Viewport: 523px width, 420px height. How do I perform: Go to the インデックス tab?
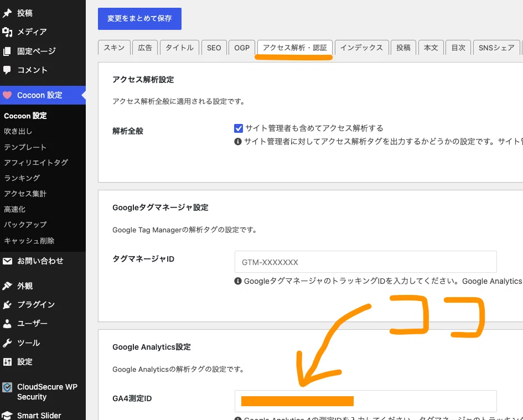(x=361, y=48)
